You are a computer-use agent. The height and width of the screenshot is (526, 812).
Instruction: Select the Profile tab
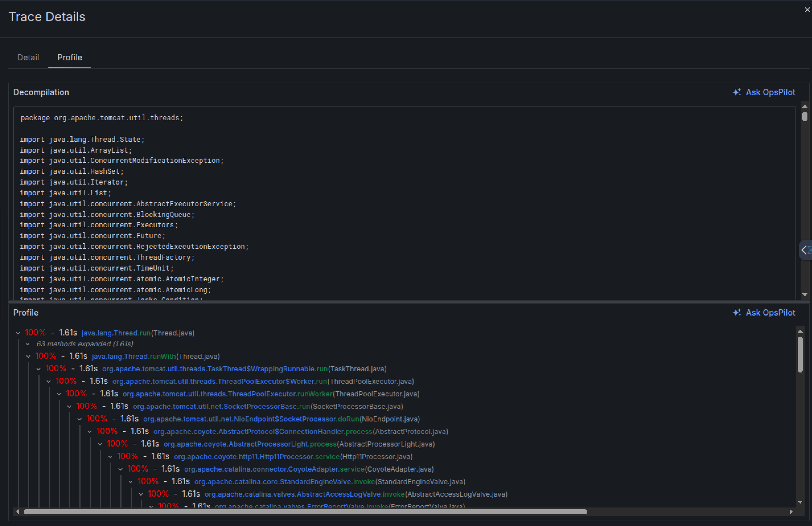[x=70, y=57]
